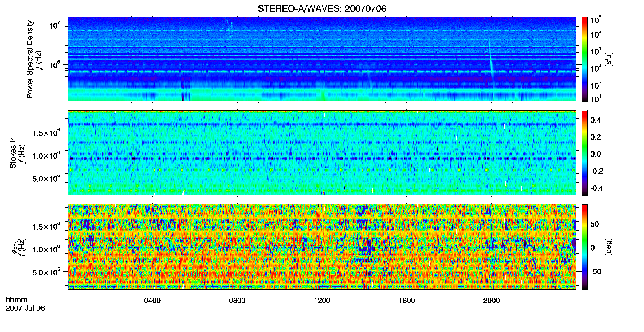This screenshot has height=332, width=644.
Task: Click the 1.0×10^6 tick of Stokes V panel
Action: tap(46, 156)
